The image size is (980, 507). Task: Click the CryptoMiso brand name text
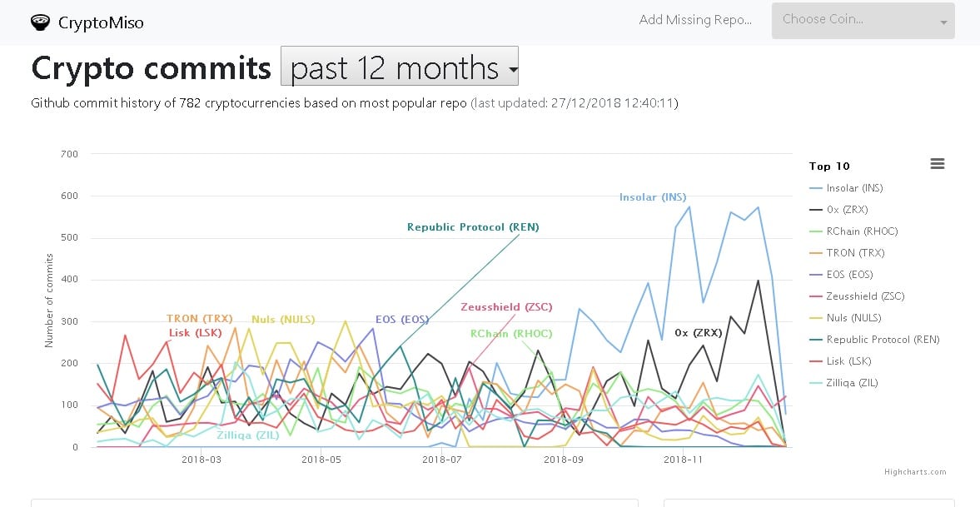coord(101,22)
